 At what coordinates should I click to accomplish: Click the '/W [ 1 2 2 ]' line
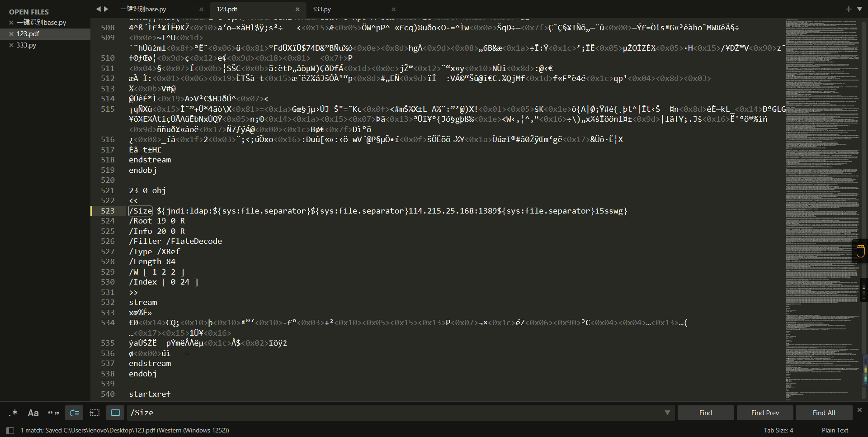point(157,272)
